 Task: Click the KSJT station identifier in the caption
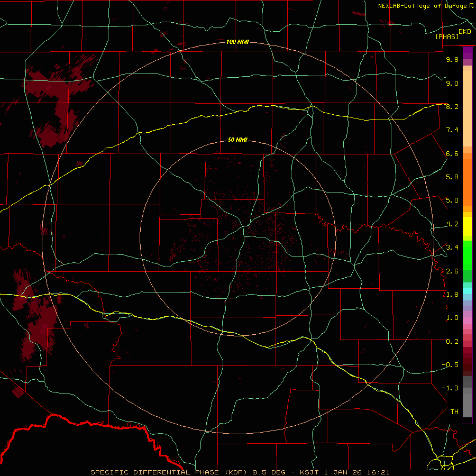point(309,472)
